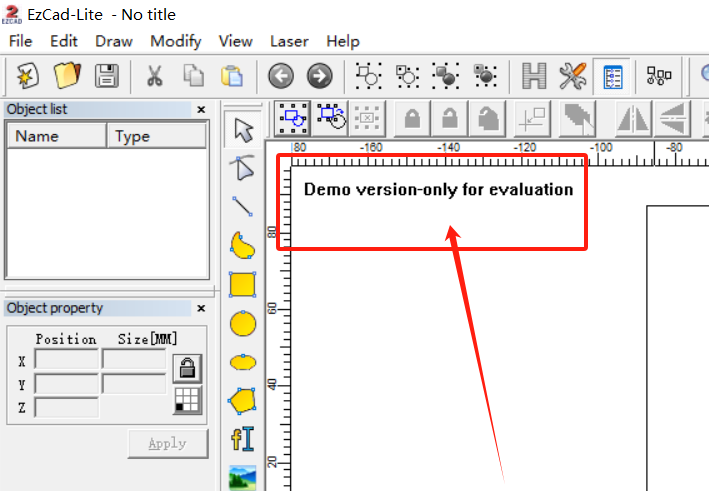The height and width of the screenshot is (491, 709).
Task: Close the Object property panel
Action: click(x=201, y=308)
